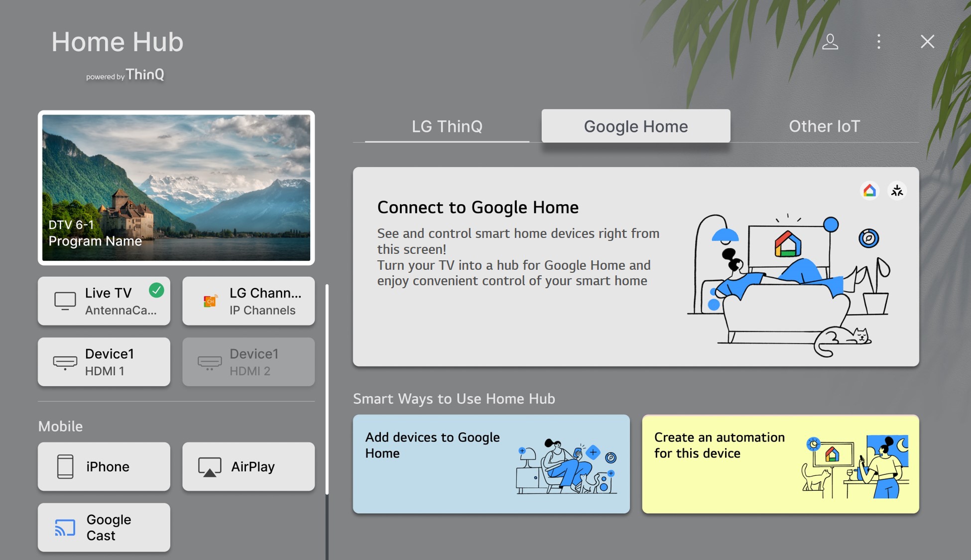Click Add devices to Google Home card
This screenshot has height=560, width=971.
(x=491, y=462)
